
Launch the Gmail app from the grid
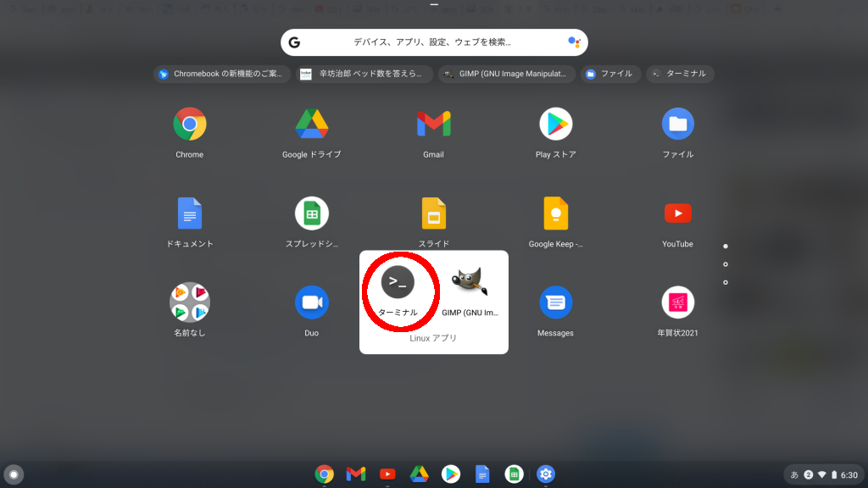click(x=433, y=124)
